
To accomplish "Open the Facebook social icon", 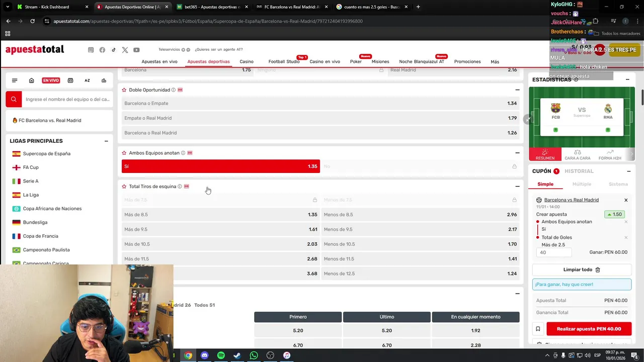I will click(102, 50).
